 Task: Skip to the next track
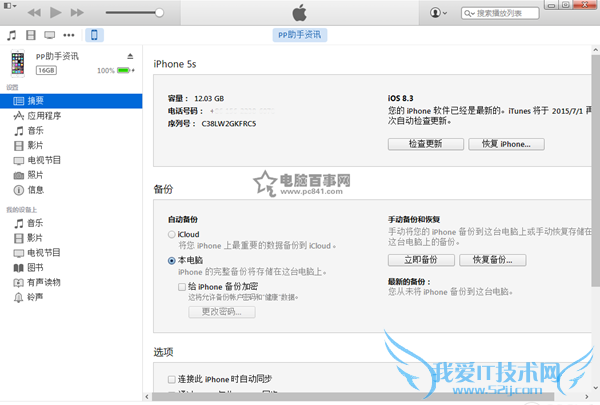click(79, 12)
